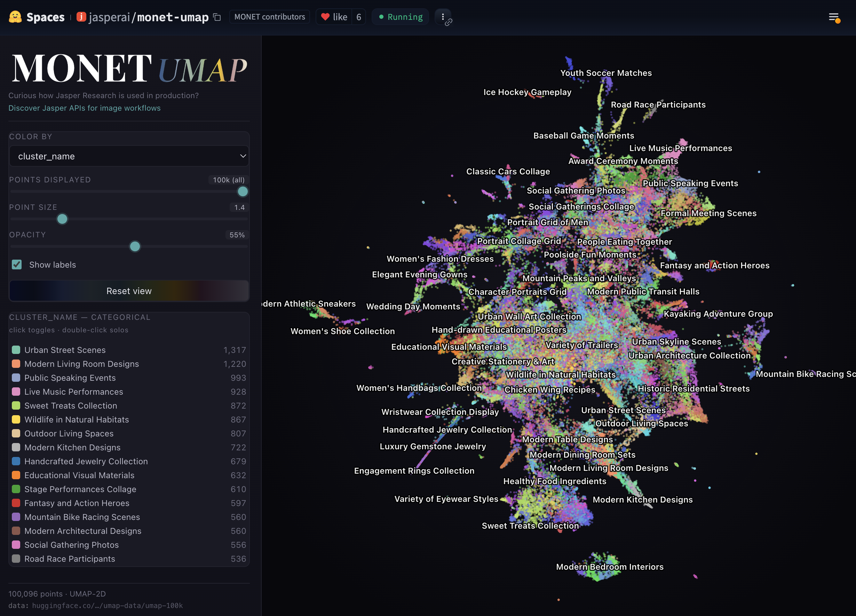Image resolution: width=856 pixels, height=616 pixels.
Task: Toggle Sweet Treats Collection legend entry
Action: [129, 406]
